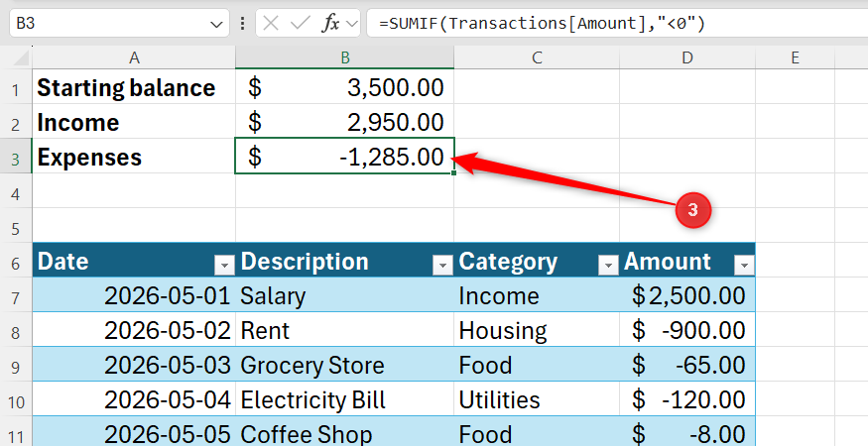Screen dimensions: 868x446
Task: Select row 8 header
Action: (x=16, y=331)
